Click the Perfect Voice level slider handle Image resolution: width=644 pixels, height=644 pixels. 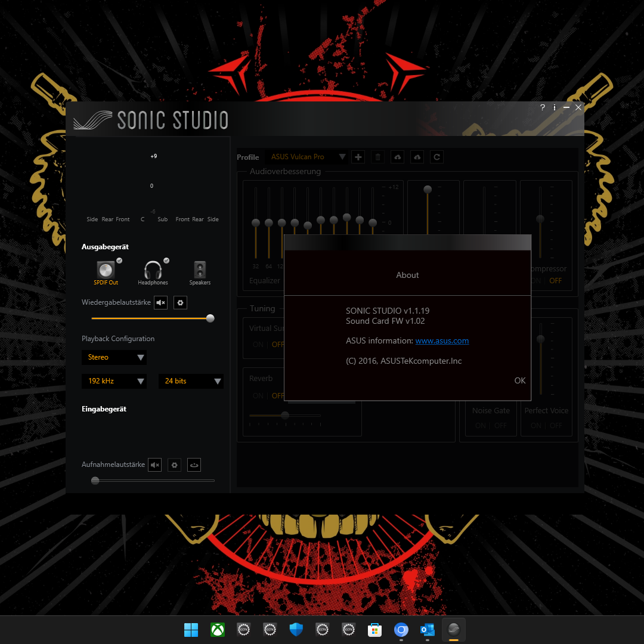pos(540,339)
